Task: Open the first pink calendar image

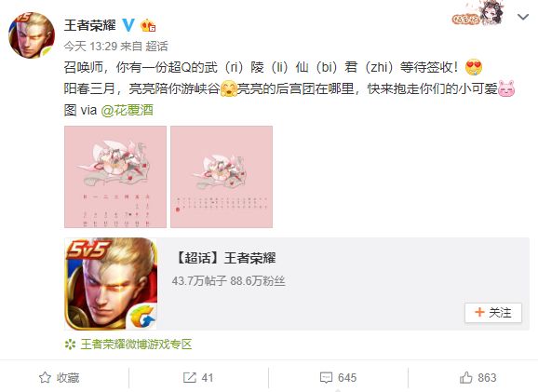Action: coord(115,177)
